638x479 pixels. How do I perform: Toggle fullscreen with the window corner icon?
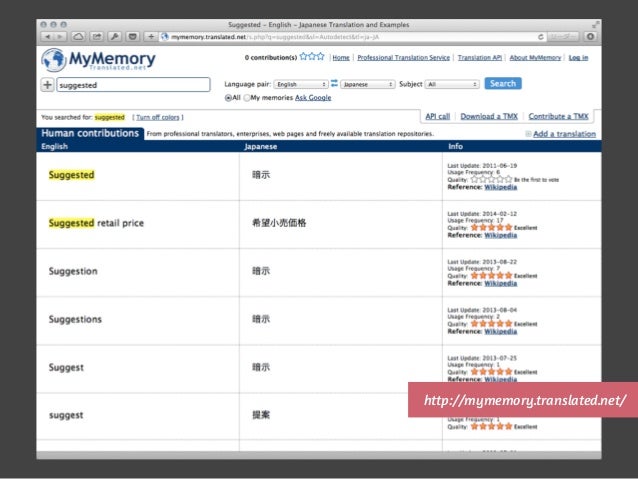coord(595,25)
